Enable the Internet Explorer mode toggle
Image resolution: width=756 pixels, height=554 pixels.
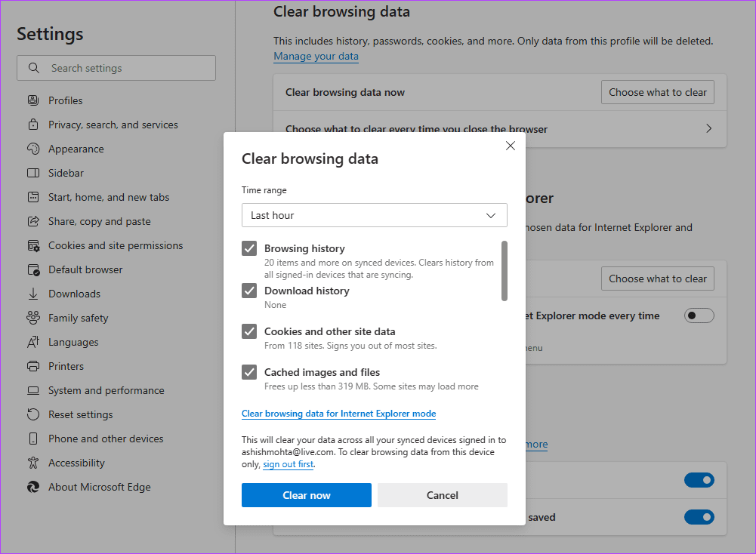[699, 315]
